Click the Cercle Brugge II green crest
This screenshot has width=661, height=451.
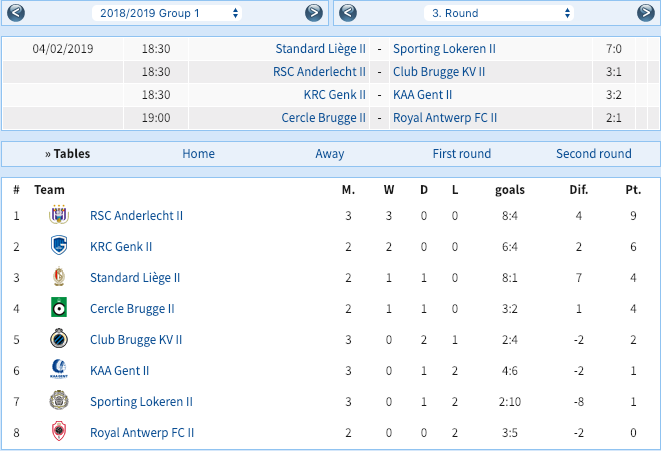[x=59, y=308]
